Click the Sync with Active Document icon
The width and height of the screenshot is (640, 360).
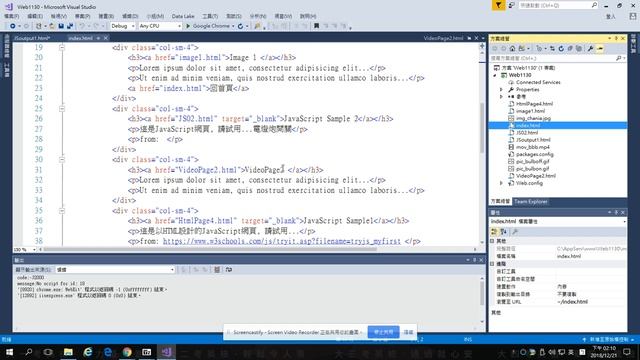pos(552,49)
